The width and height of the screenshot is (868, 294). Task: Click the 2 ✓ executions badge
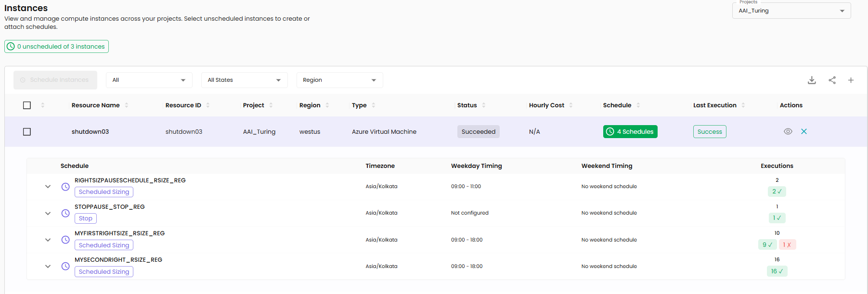click(777, 192)
